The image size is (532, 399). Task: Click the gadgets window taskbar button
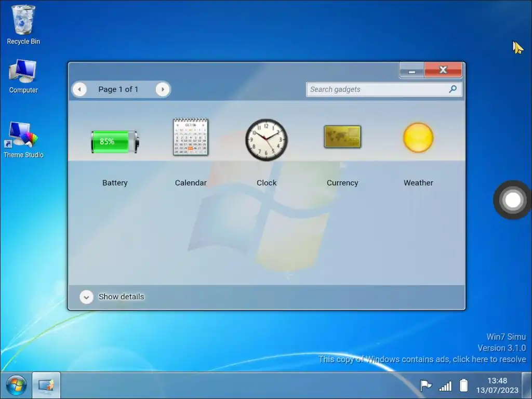click(46, 385)
